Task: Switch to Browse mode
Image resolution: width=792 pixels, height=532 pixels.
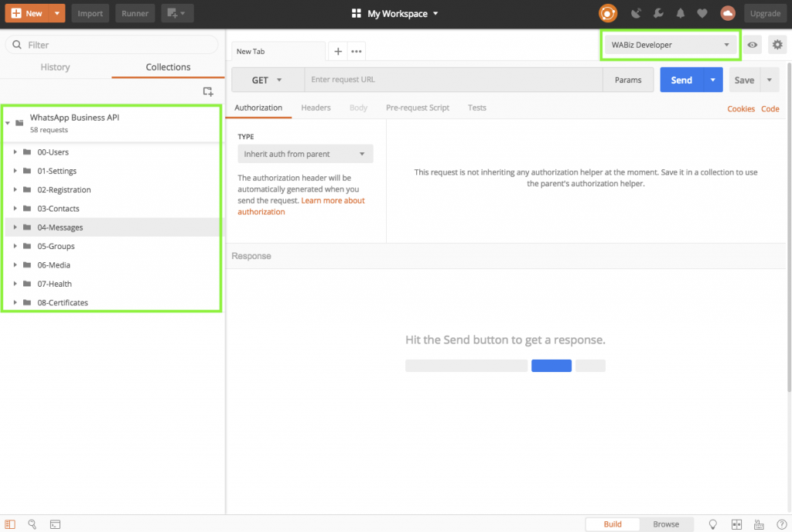Action: tap(666, 524)
